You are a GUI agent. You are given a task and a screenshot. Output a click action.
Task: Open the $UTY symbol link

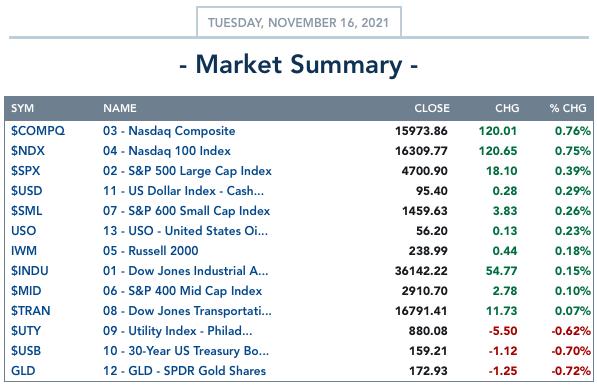(26, 331)
